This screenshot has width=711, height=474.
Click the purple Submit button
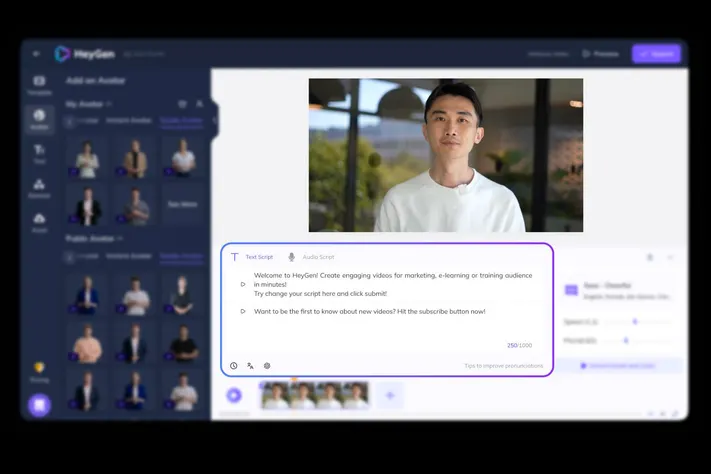coord(656,53)
